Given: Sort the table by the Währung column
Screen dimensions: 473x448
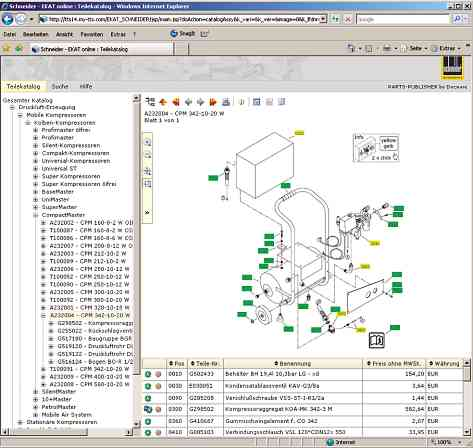Looking at the screenshot, I should pyautogui.click(x=444, y=363).
